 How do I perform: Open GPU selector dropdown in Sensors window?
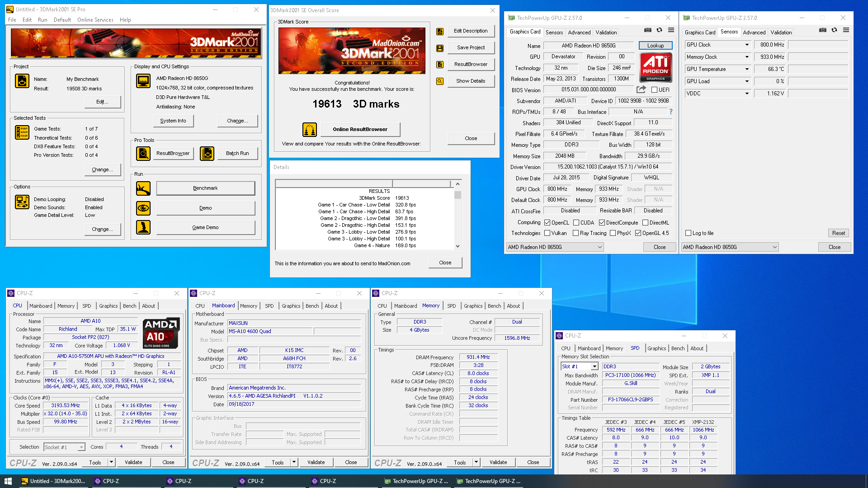point(730,247)
